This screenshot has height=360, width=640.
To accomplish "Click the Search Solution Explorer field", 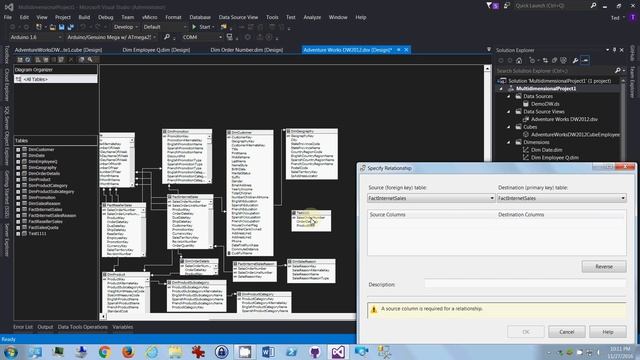I will coord(555,71).
